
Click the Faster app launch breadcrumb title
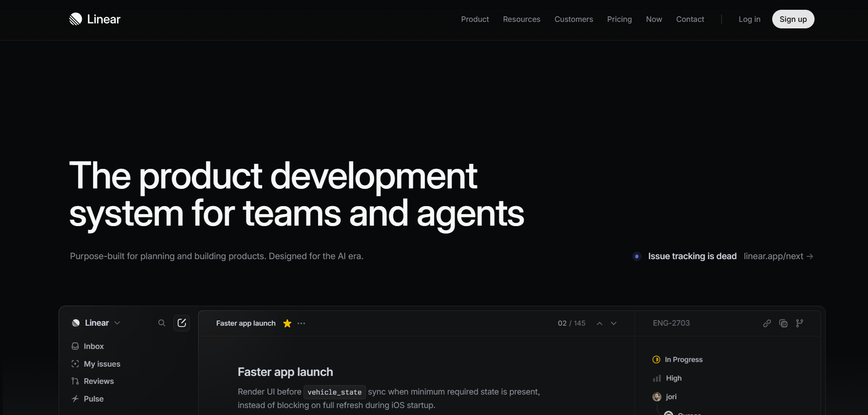(246, 323)
